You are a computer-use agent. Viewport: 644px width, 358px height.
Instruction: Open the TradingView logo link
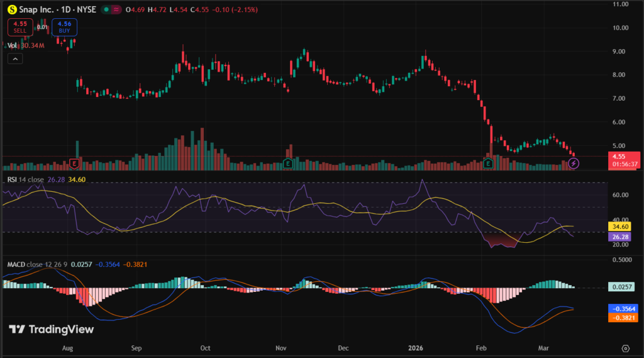tap(52, 330)
